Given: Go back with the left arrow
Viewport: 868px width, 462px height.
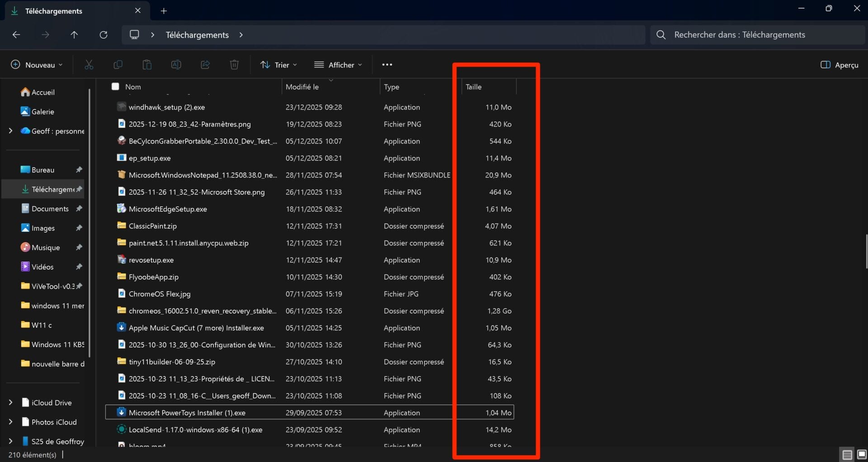Looking at the screenshot, I should pos(16,35).
